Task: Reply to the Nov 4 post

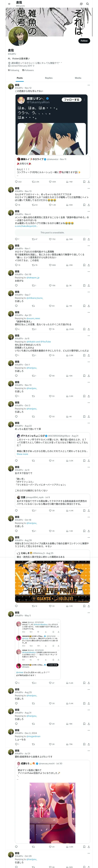Action: point(16,239)
